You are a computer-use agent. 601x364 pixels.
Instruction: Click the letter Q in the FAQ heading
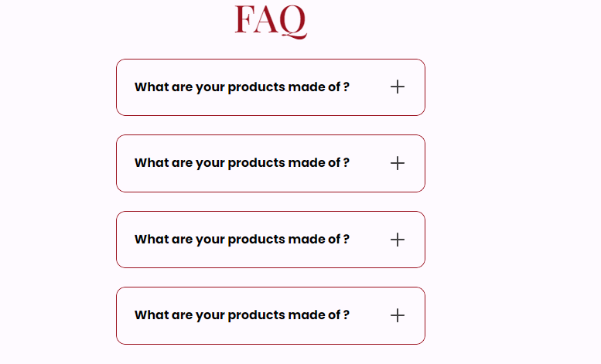click(x=292, y=21)
